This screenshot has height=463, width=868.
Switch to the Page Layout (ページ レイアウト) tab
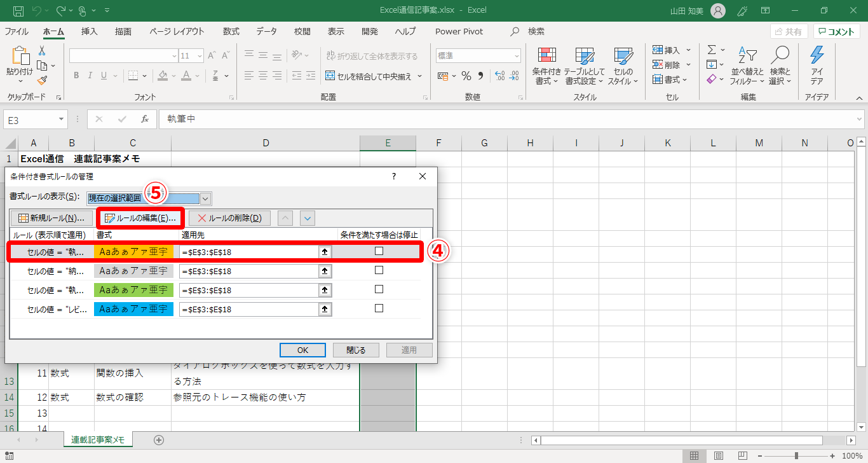point(177,32)
